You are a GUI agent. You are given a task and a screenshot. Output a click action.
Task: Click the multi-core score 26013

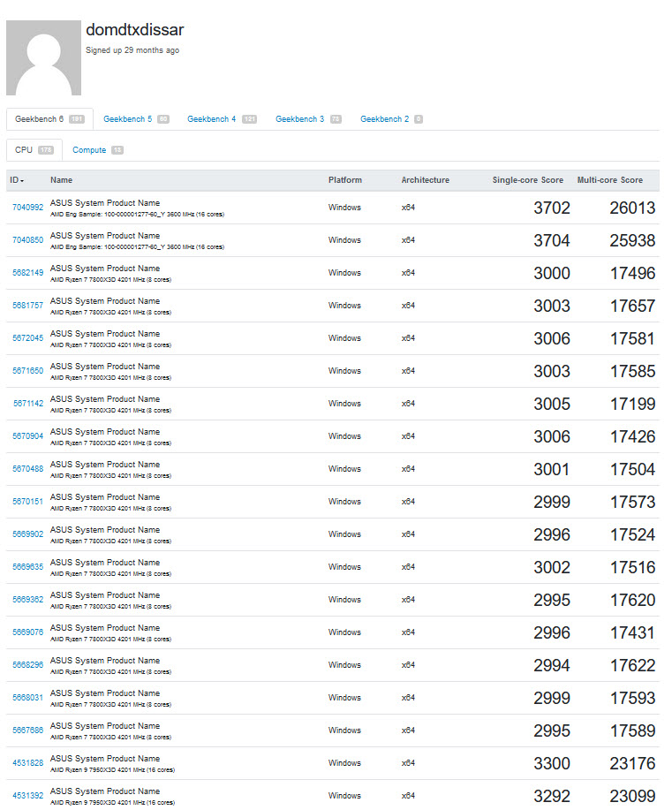click(x=632, y=208)
